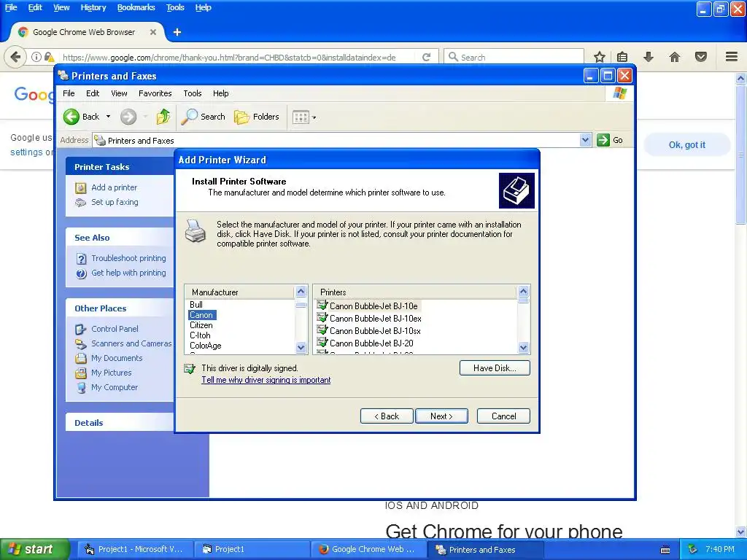
Task: Click the Back arrow in Printers and Faxes
Action: pyautogui.click(x=82, y=117)
